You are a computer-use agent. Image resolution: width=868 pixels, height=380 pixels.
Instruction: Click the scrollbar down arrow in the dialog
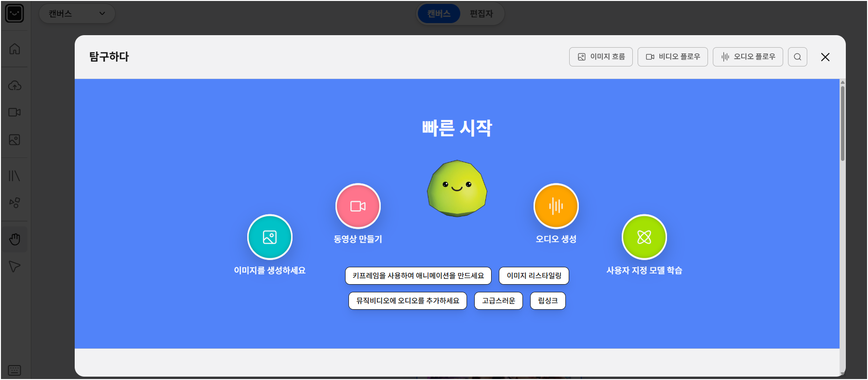pyautogui.click(x=842, y=374)
